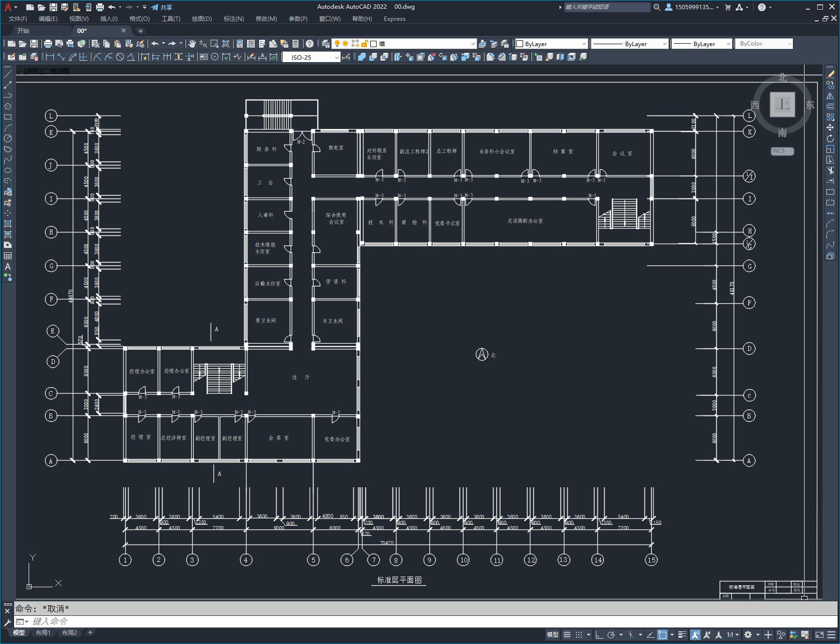The height and width of the screenshot is (644, 840).
Task: Select the Circle draw tool
Action: [x=8, y=138]
